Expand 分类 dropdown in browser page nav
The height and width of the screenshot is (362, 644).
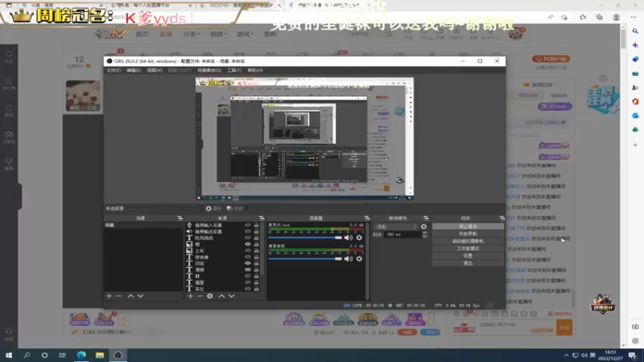(x=192, y=34)
